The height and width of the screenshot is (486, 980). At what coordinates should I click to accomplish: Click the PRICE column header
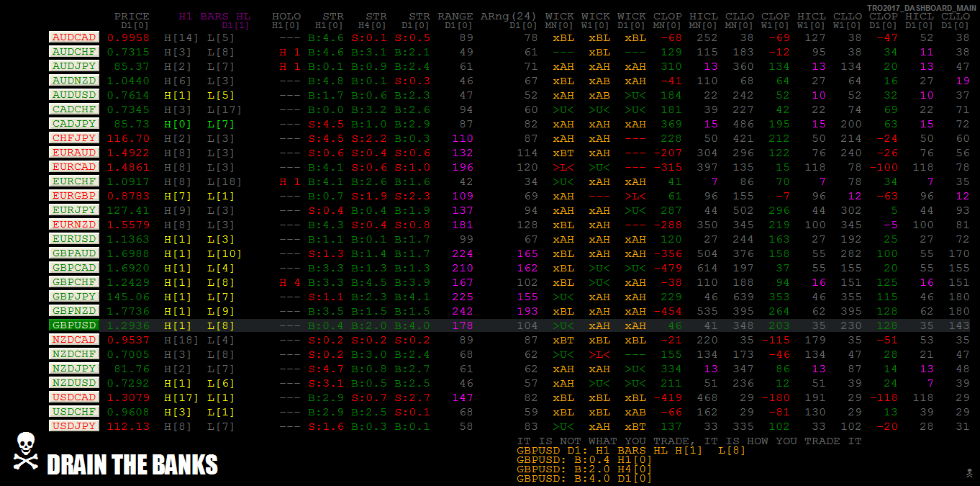[x=132, y=17]
